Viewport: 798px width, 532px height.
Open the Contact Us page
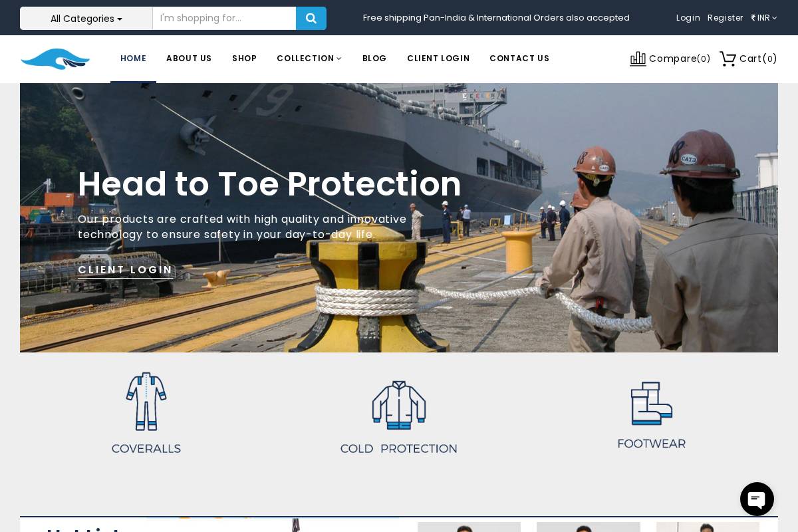[x=519, y=59]
